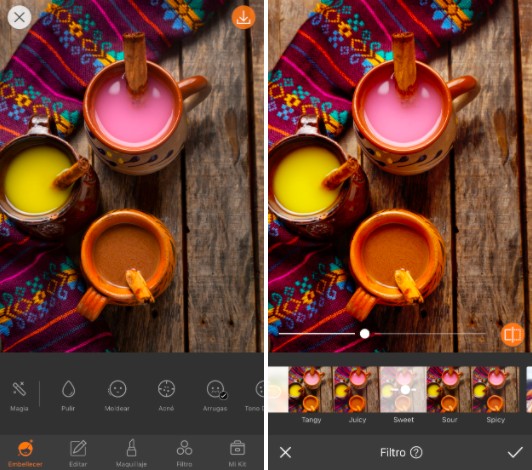
Task: Open the Moldear face tool
Action: 117,396
